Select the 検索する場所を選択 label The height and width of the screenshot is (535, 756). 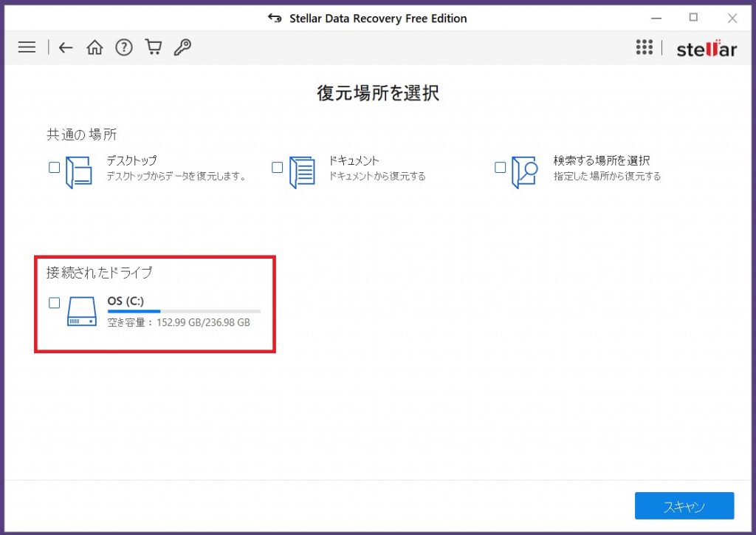coord(602,160)
